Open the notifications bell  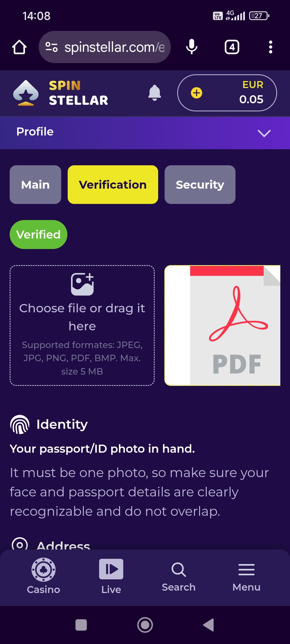click(155, 93)
